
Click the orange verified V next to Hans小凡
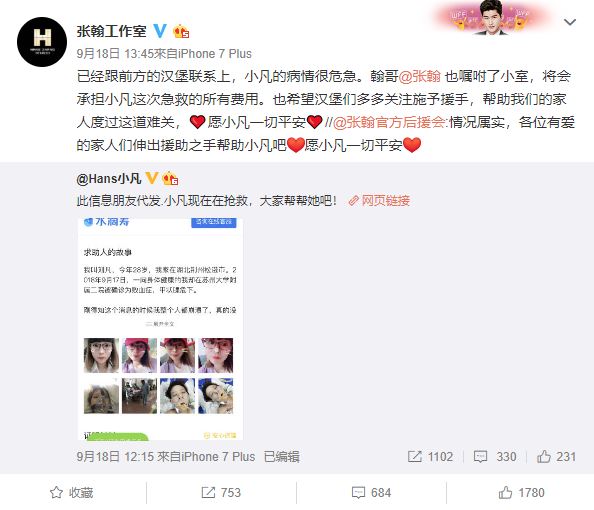tap(152, 178)
